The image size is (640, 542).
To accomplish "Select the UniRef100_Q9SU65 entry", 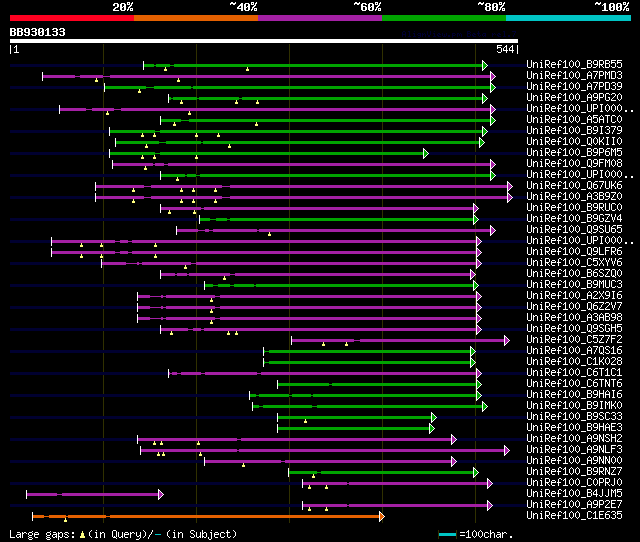I will tap(574, 230).
